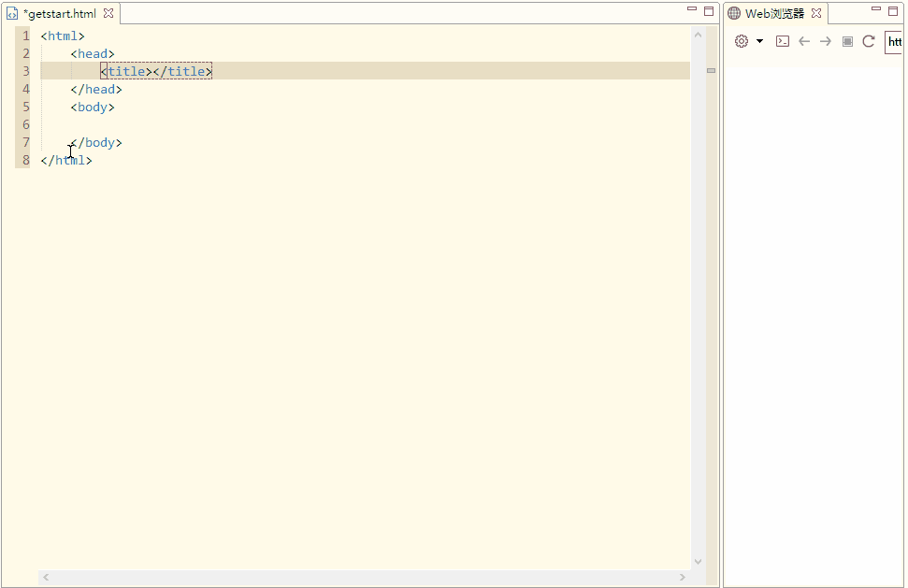Minimize the editor panel

point(691,8)
